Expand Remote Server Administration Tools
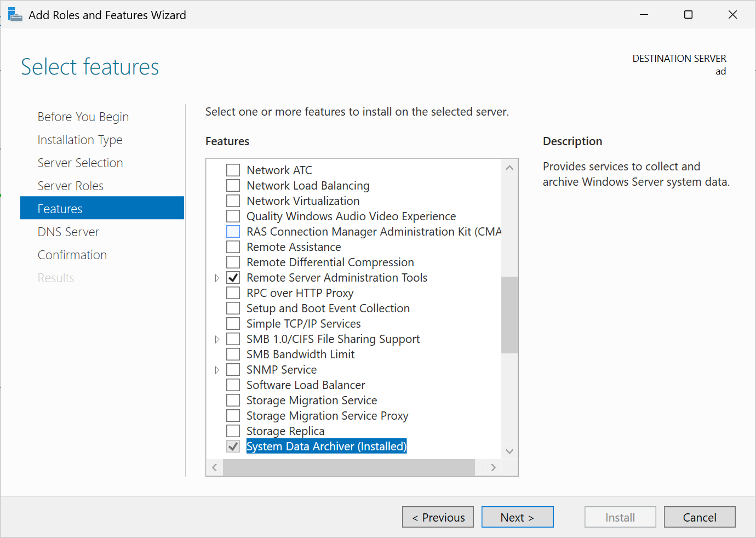Viewport: 756px width, 538px height. pos(217,278)
